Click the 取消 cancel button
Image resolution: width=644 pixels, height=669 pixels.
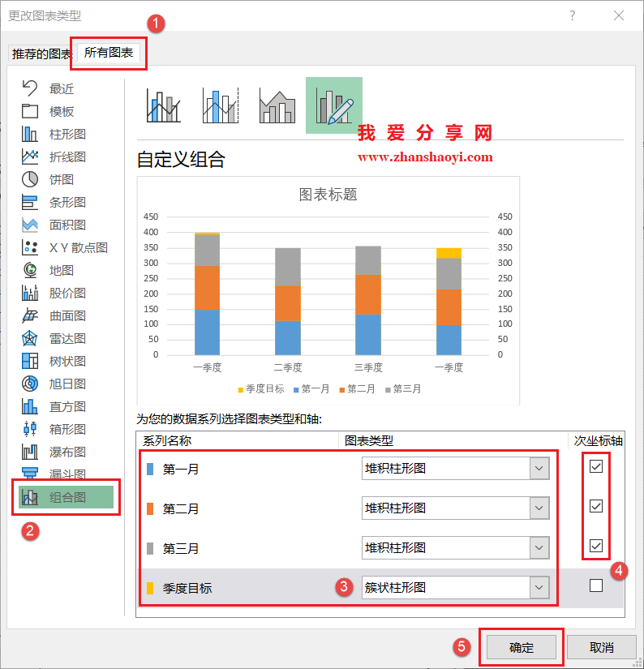pos(602,647)
